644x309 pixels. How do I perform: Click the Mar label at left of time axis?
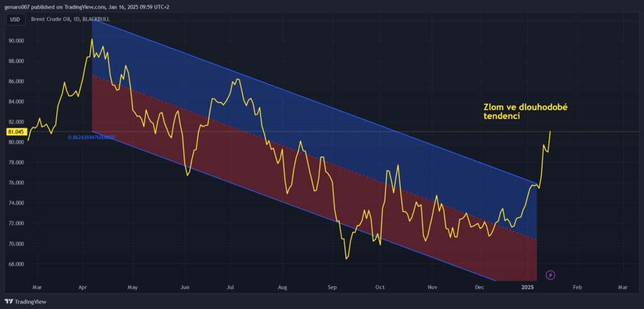[36, 287]
